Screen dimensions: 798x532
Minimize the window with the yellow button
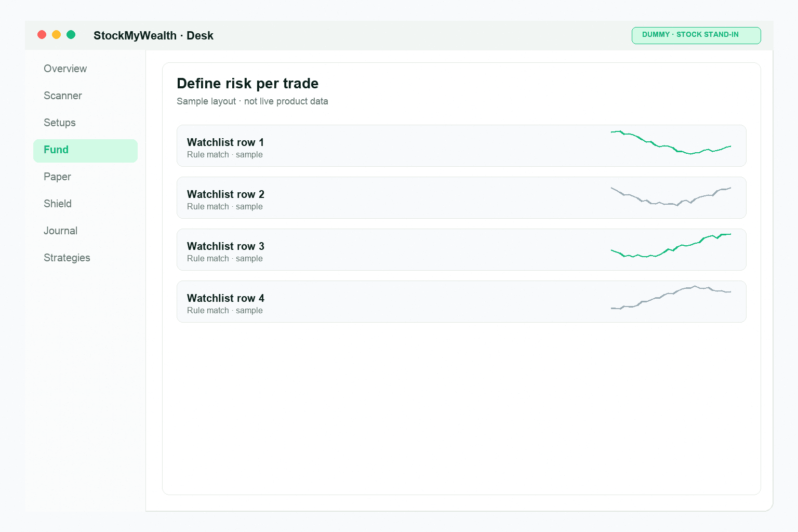click(57, 35)
